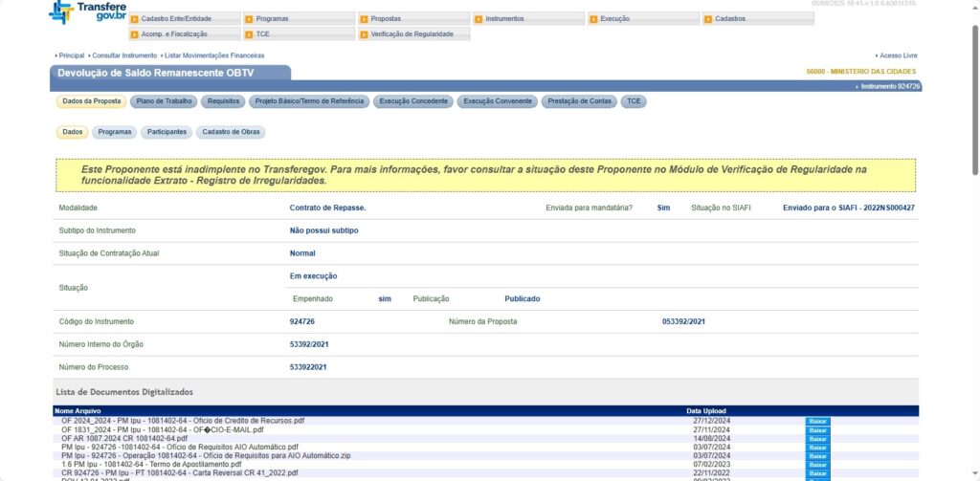Click arrow icon beside Execução menu
This screenshot has height=481, width=980.
point(593,19)
